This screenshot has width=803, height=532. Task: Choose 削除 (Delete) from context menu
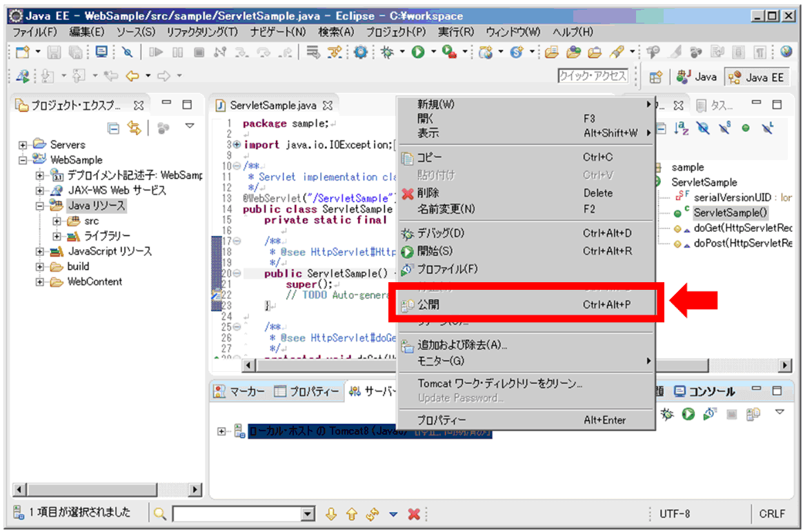point(428,193)
